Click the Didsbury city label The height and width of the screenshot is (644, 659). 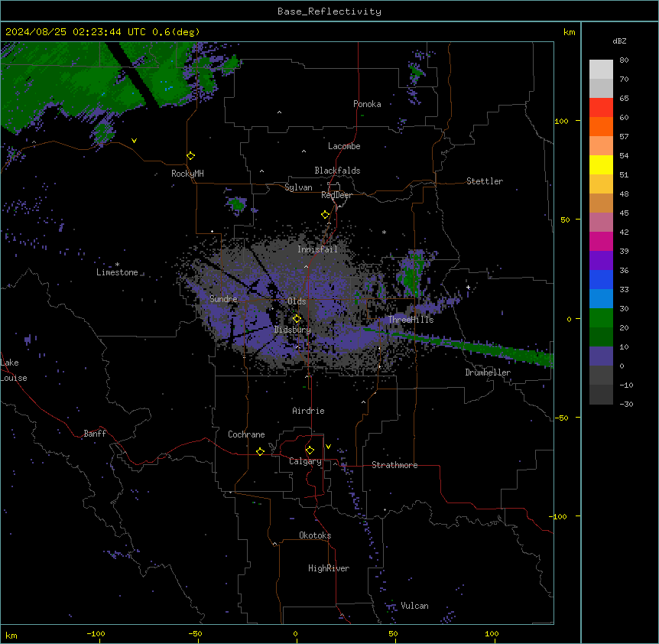click(293, 330)
